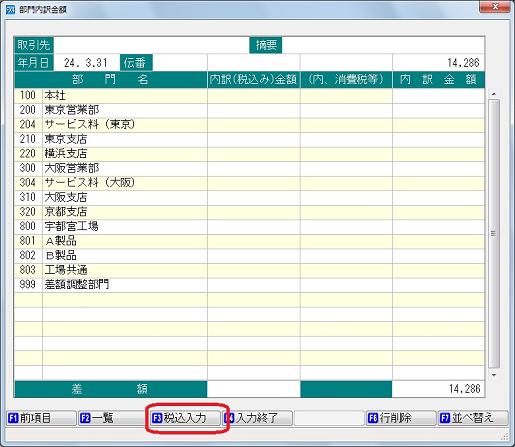
Task: Sort using the F7 並べ替え button
Action: (473, 418)
